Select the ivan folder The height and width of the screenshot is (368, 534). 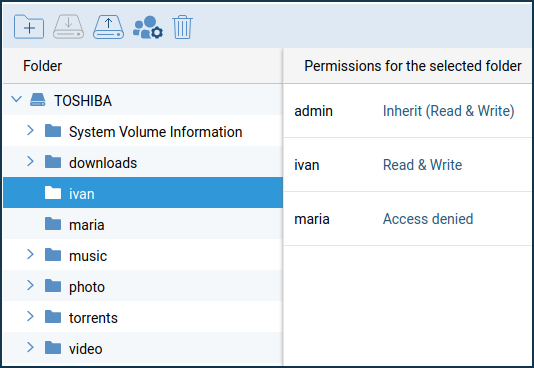pos(143,193)
